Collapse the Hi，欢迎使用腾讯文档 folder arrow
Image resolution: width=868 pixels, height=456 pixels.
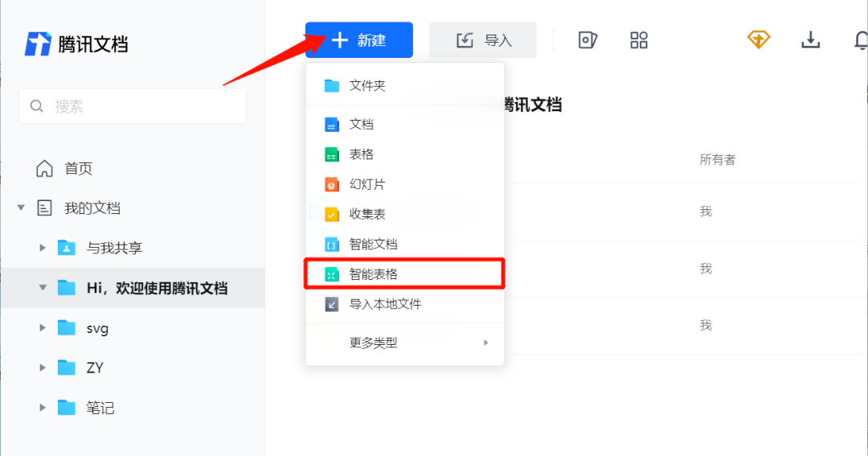point(43,288)
